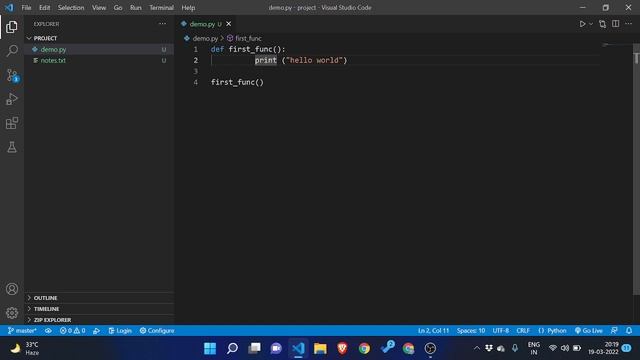640x360 pixels.
Task: Open run options dropdown arrow
Action: [591, 24]
